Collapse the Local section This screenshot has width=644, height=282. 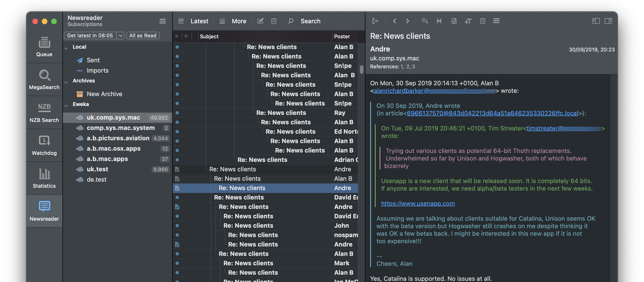tap(66, 48)
